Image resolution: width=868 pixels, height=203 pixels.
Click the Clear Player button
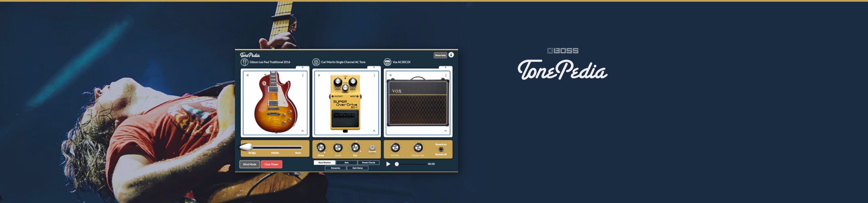pos(271,164)
